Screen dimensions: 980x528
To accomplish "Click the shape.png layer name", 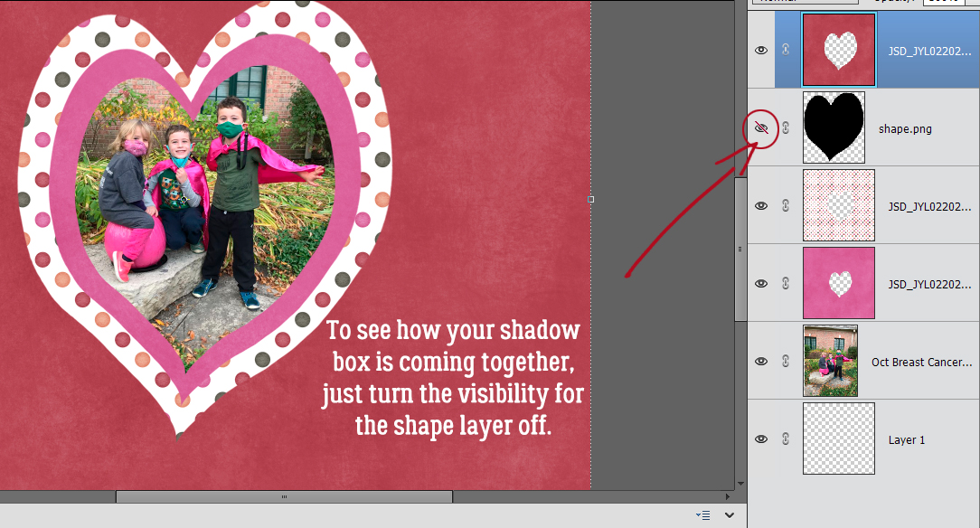I will tap(905, 128).
